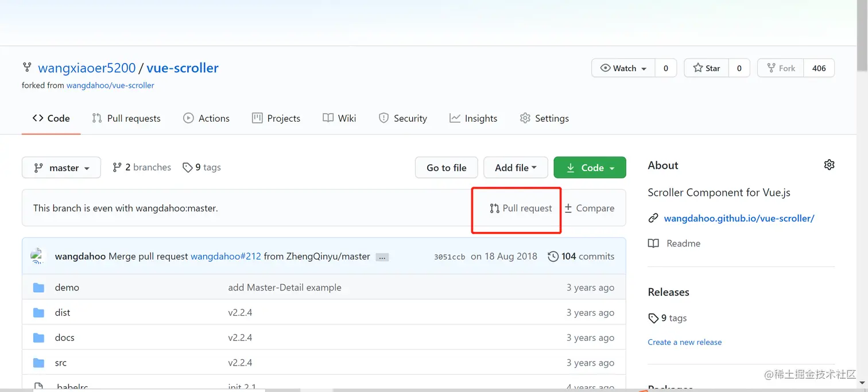Image resolution: width=868 pixels, height=392 pixels.
Task: Click the master branch icon in dropdown
Action: 38,168
